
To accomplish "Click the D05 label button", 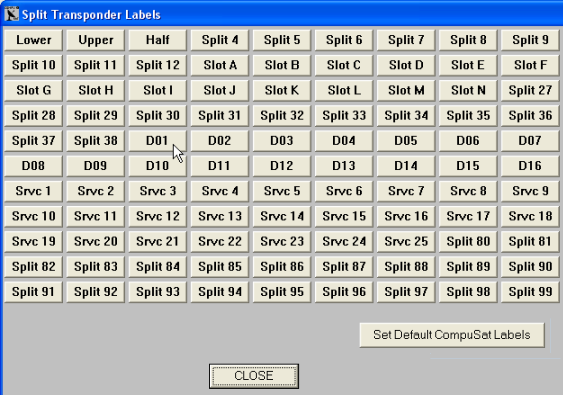I will click(x=406, y=140).
